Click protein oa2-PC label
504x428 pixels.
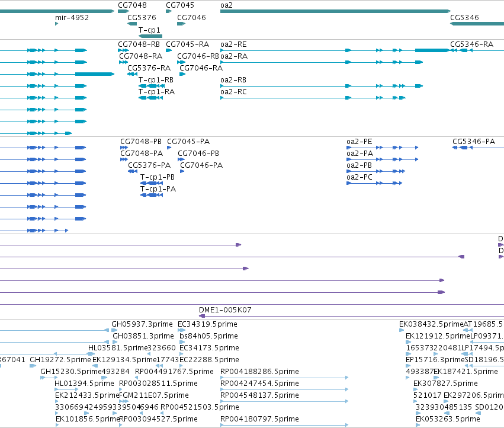point(359,177)
